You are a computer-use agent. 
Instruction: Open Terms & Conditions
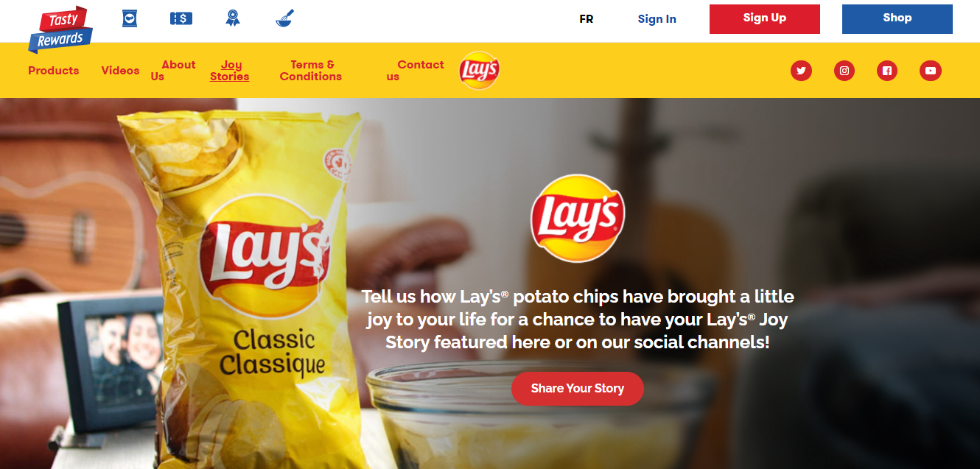coord(311,71)
